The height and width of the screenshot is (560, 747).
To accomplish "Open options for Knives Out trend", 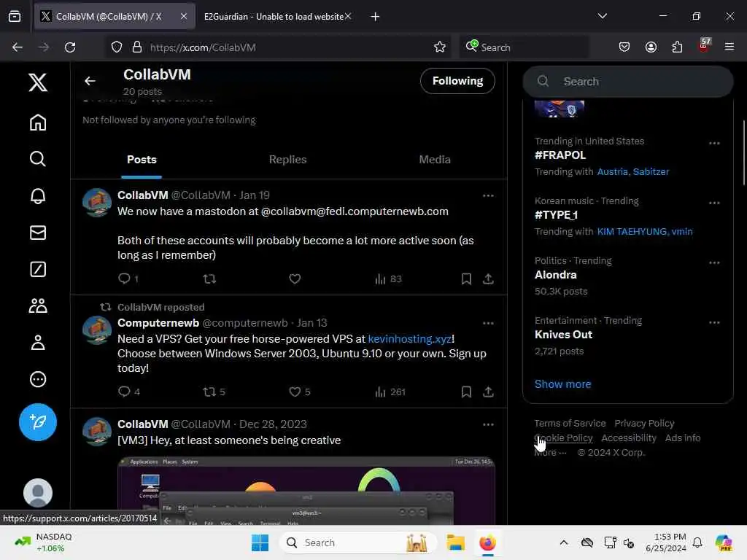I will (714, 322).
